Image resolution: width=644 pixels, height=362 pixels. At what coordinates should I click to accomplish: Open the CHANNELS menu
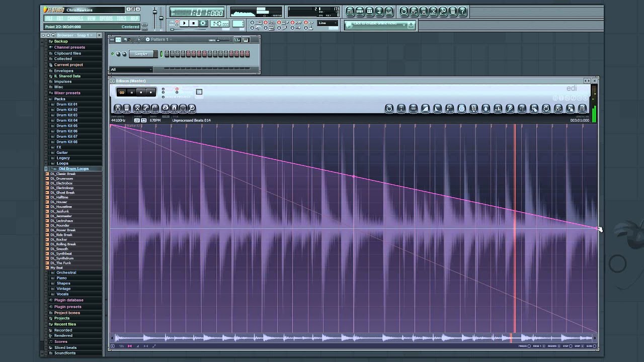75,19
